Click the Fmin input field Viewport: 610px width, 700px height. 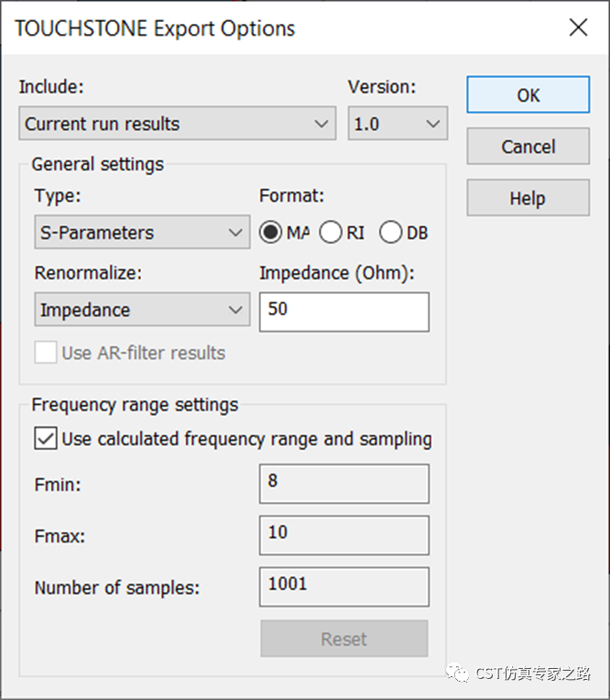[344, 484]
